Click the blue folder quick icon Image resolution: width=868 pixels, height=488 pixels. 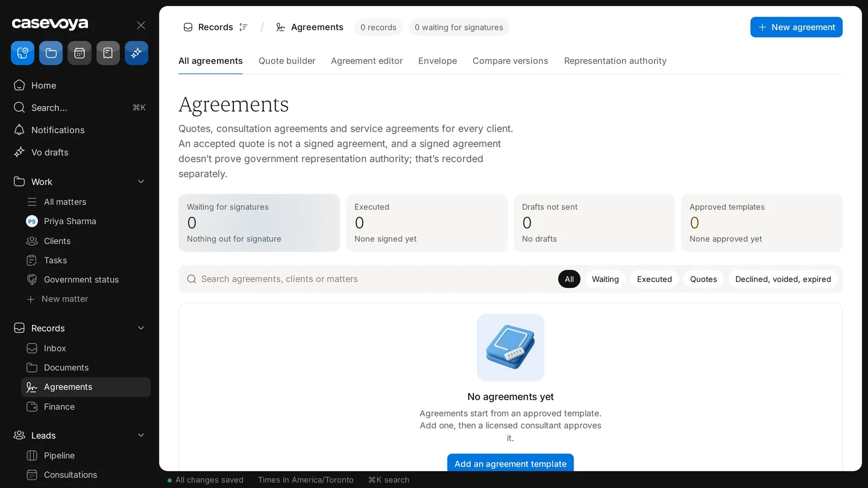tap(51, 53)
